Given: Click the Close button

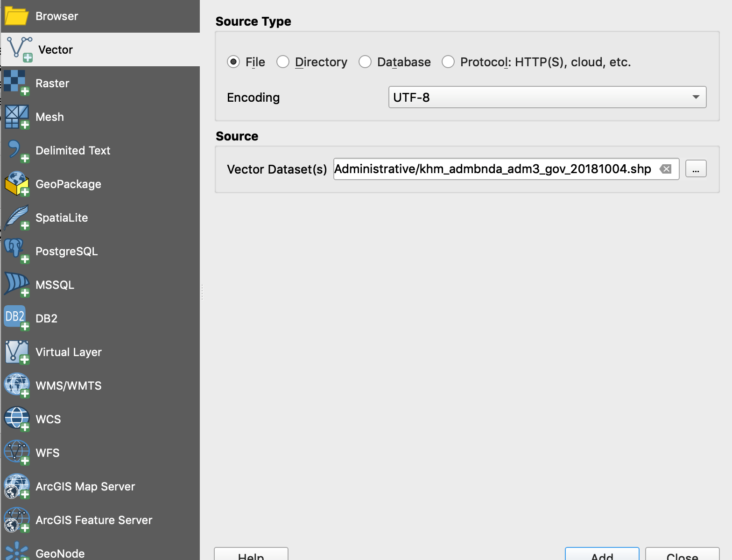Looking at the screenshot, I should pyautogui.click(x=682, y=554).
